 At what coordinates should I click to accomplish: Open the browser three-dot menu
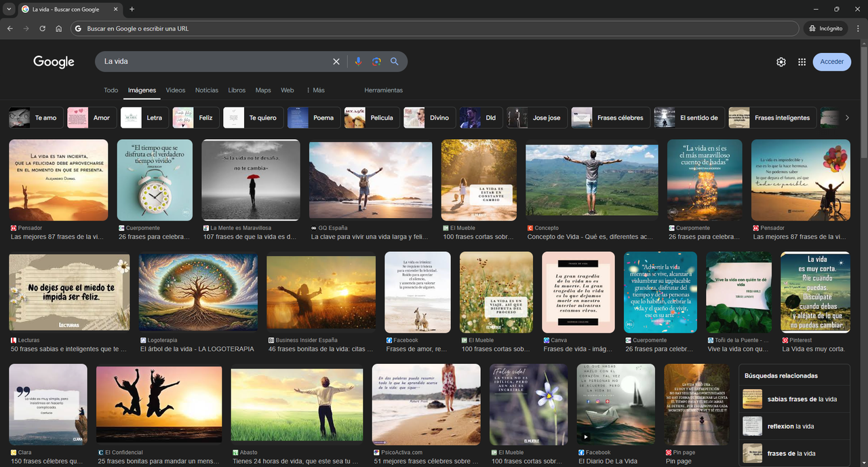858,29
